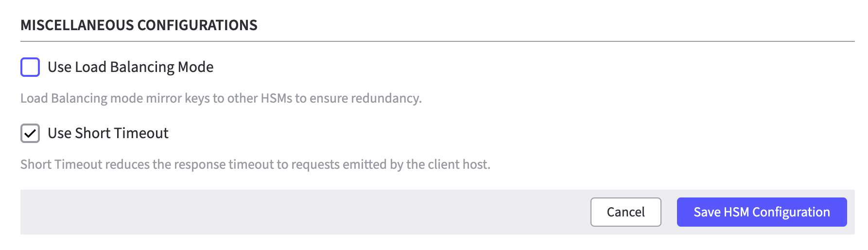Enable the Use Load Balancing Mode checkbox
Viewport: 868px width, 250px height.
tap(30, 67)
